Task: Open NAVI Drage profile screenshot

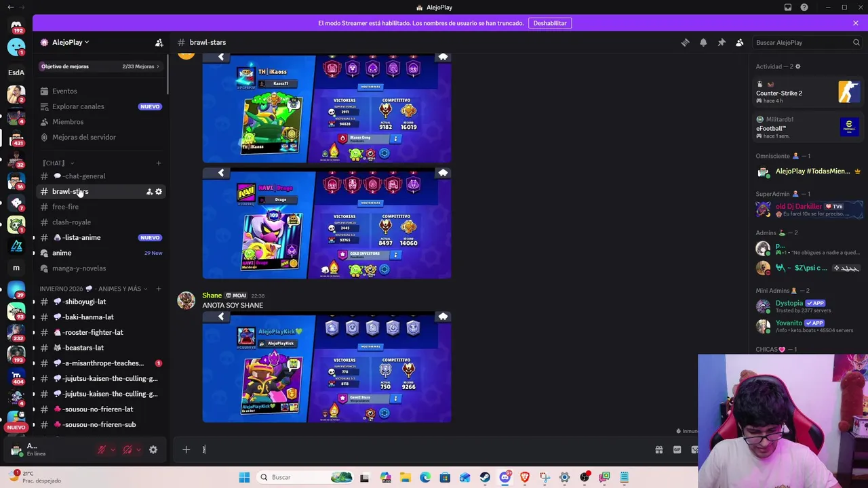Action: pos(327,224)
